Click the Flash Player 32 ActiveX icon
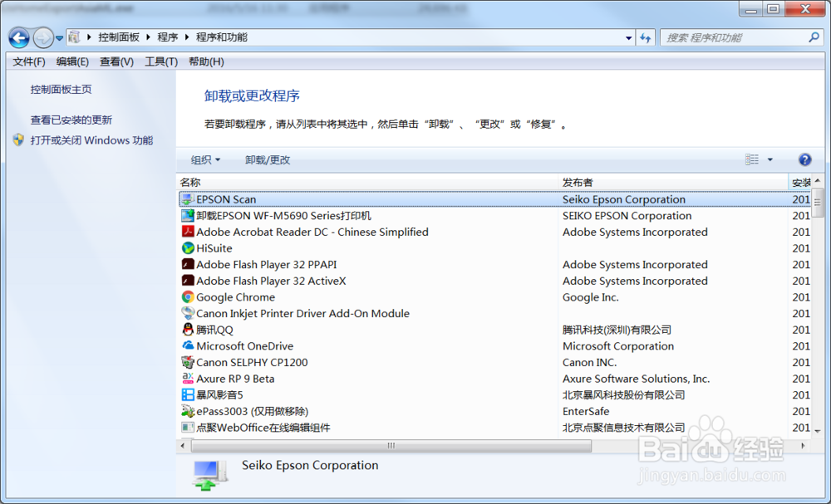The height and width of the screenshot is (504, 831). click(x=187, y=281)
